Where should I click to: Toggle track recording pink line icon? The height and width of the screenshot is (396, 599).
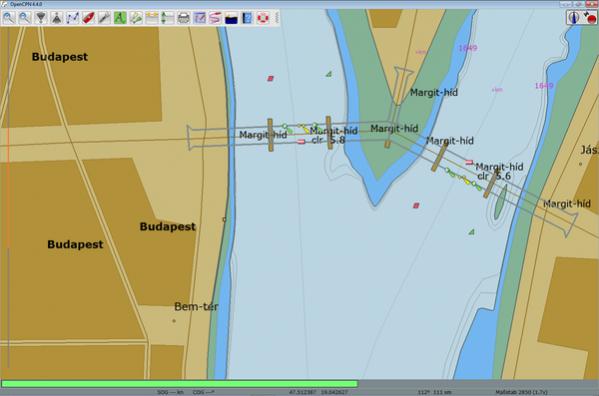(215, 18)
